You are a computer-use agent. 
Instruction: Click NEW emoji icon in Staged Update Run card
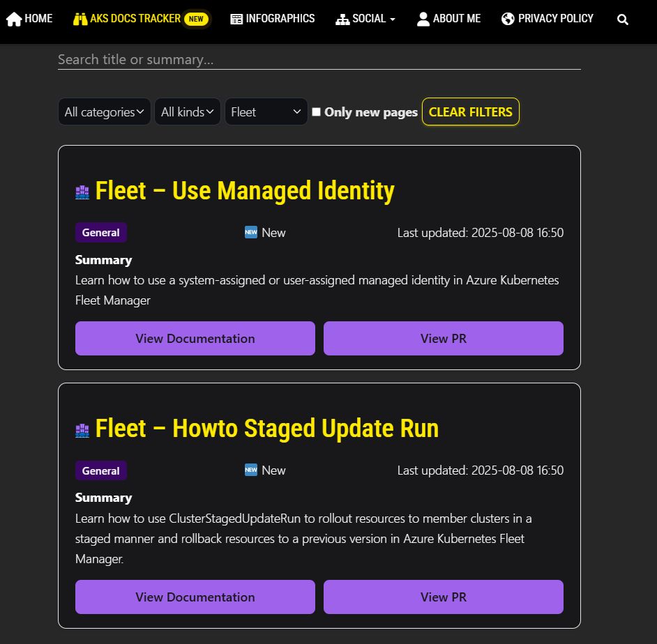pyautogui.click(x=251, y=470)
